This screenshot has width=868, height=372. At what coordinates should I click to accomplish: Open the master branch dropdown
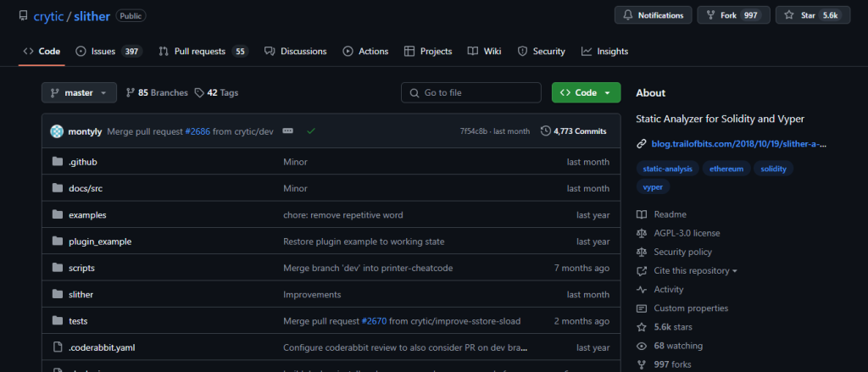(79, 92)
